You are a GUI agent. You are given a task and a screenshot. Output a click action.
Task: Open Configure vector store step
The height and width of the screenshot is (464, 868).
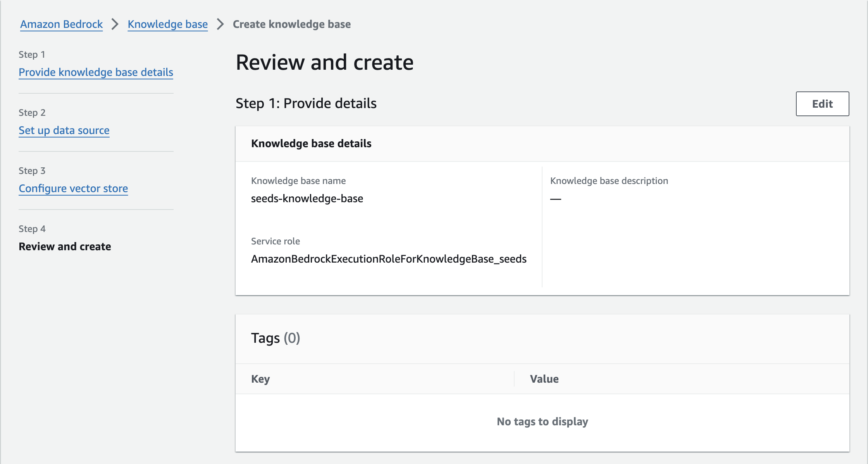pyautogui.click(x=73, y=188)
